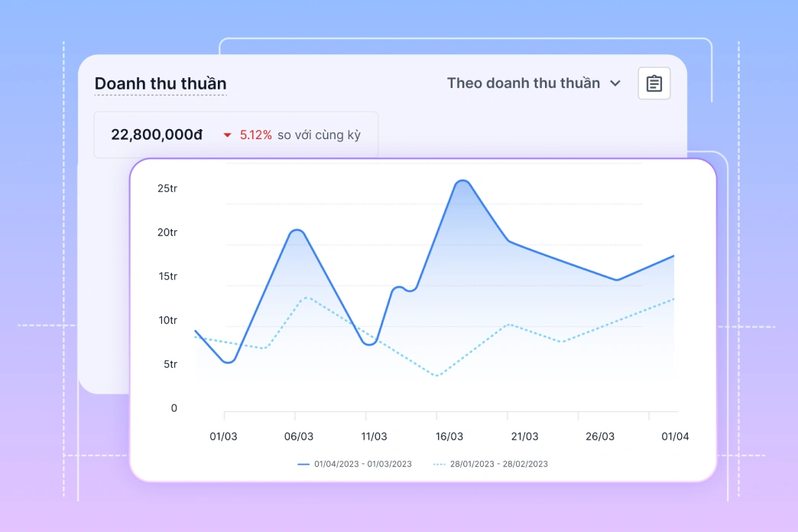Image resolution: width=798 pixels, height=532 pixels.
Task: Click the highest peak of the solid blue line
Action: [x=462, y=181]
